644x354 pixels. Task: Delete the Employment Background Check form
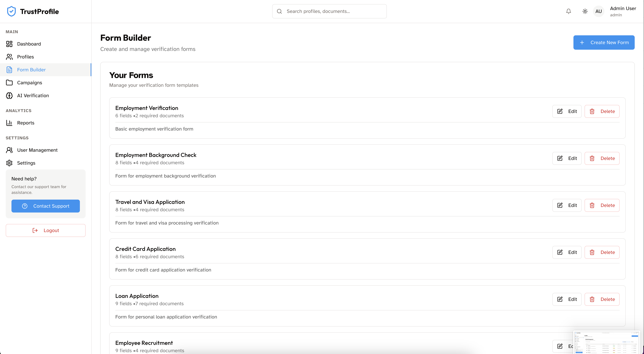[602, 158]
